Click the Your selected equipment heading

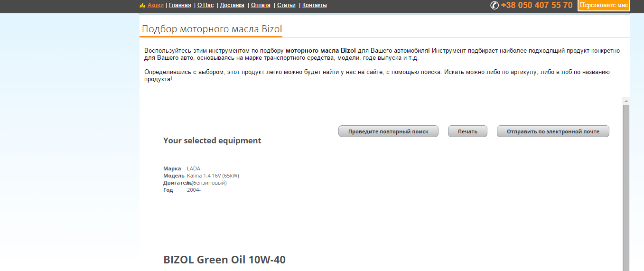click(212, 140)
